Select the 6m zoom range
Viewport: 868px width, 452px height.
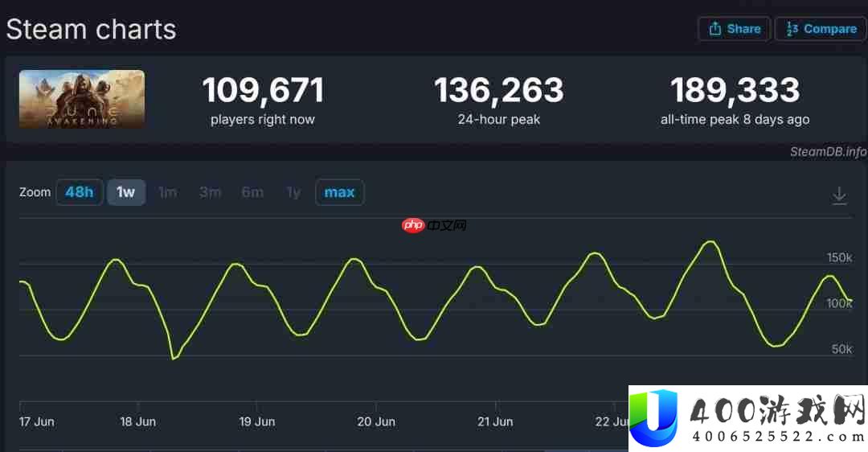point(252,192)
